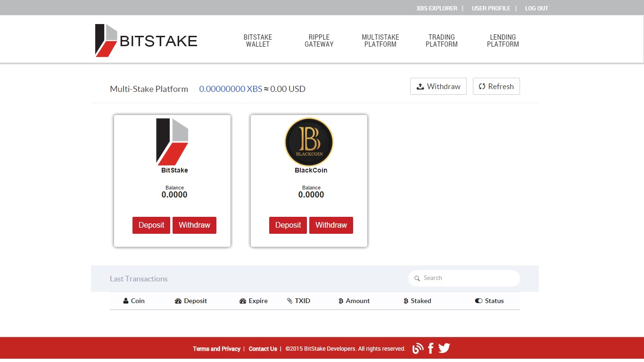Click the Staked column header
The width and height of the screenshot is (644, 362).
[x=417, y=301]
